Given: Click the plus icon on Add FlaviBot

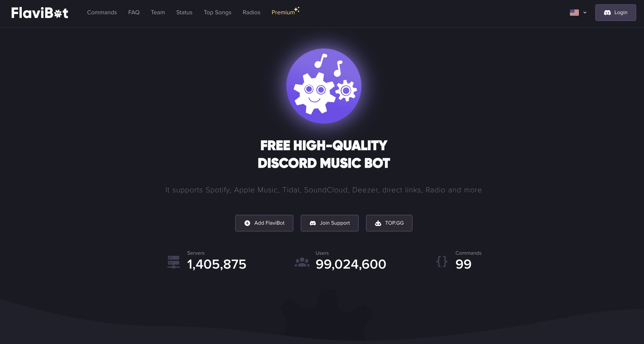Looking at the screenshot, I should (247, 223).
